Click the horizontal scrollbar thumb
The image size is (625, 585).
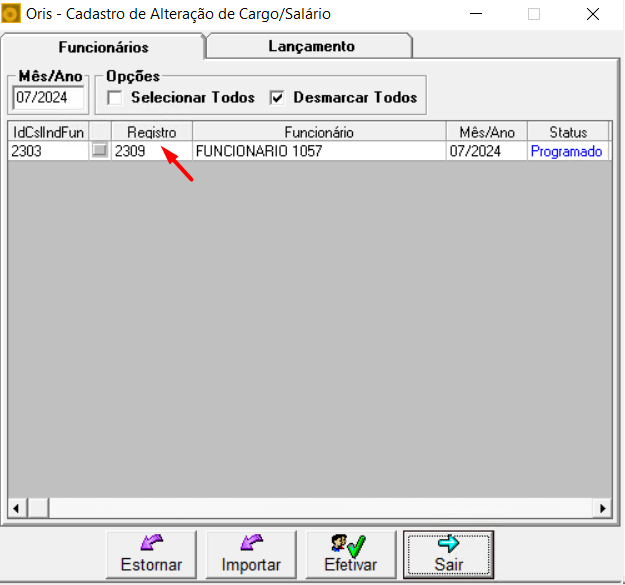point(38,508)
